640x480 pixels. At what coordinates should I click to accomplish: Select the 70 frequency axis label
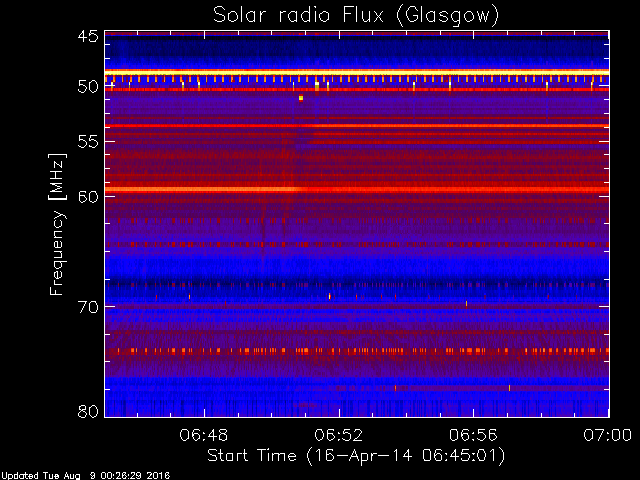tap(88, 307)
